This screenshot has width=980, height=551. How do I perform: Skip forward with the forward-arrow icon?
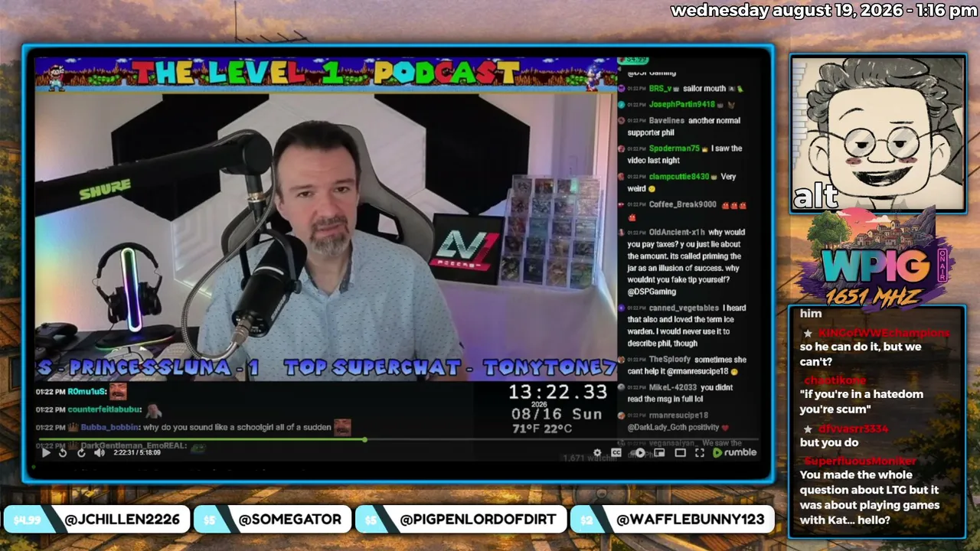[x=81, y=452]
